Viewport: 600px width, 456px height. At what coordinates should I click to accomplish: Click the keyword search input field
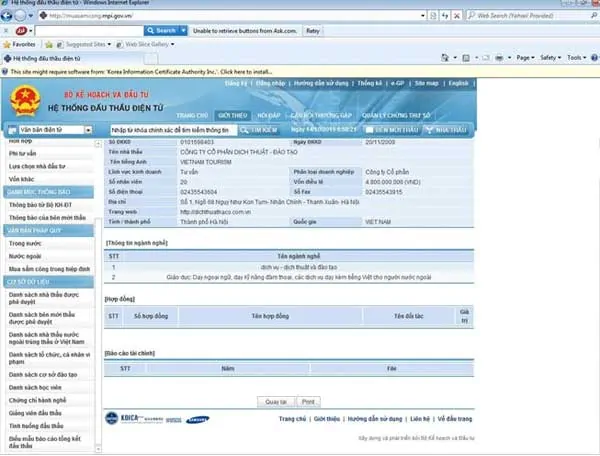coord(170,130)
